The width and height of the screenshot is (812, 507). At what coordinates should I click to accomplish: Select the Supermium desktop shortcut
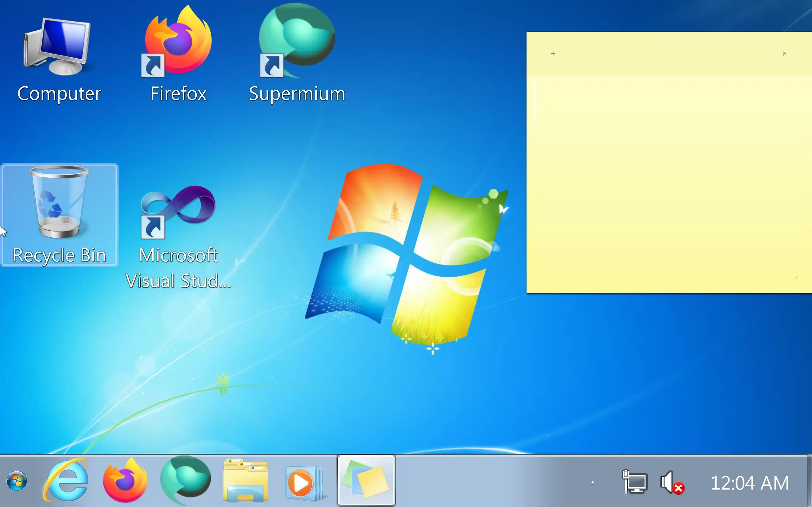coord(297,54)
